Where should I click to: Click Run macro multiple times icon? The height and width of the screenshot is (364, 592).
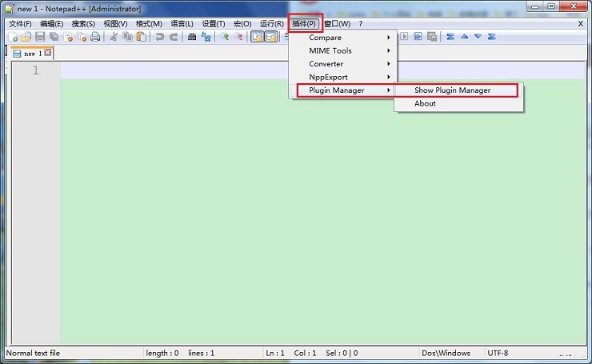click(418, 37)
